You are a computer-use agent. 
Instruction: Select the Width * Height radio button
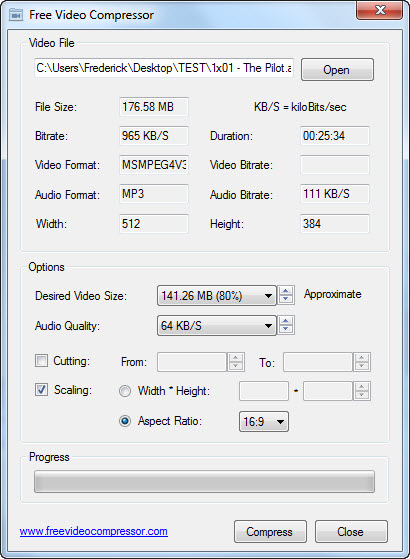(x=125, y=391)
